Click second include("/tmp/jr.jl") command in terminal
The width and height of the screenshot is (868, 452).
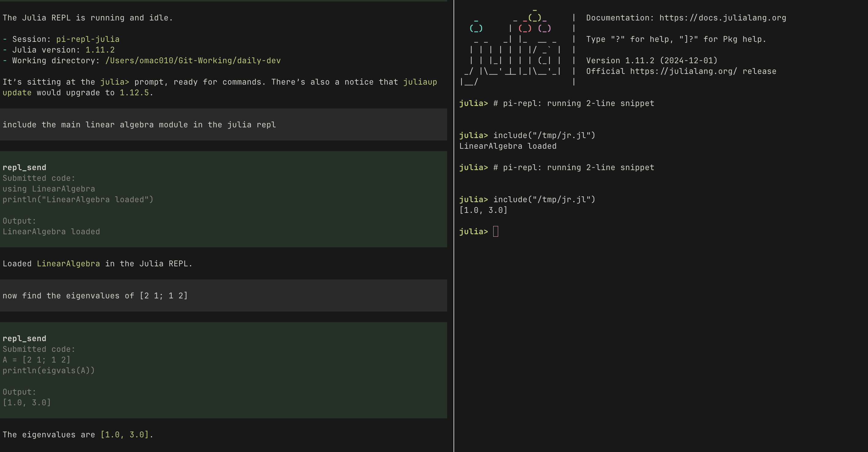(x=544, y=199)
